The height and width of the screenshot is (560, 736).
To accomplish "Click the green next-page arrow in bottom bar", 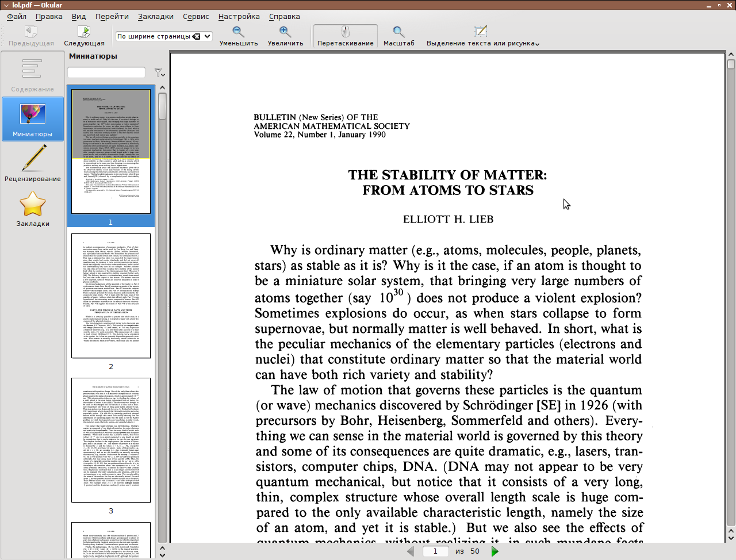I will (494, 551).
